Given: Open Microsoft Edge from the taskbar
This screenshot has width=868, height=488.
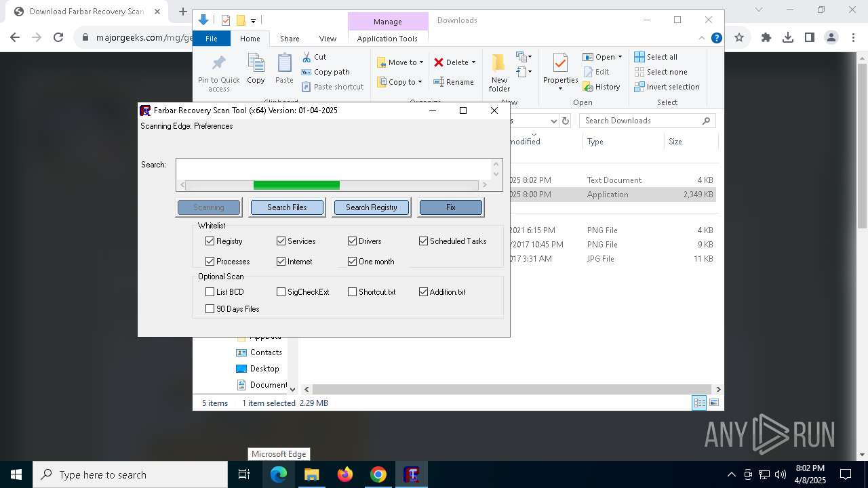Looking at the screenshot, I should (279, 474).
